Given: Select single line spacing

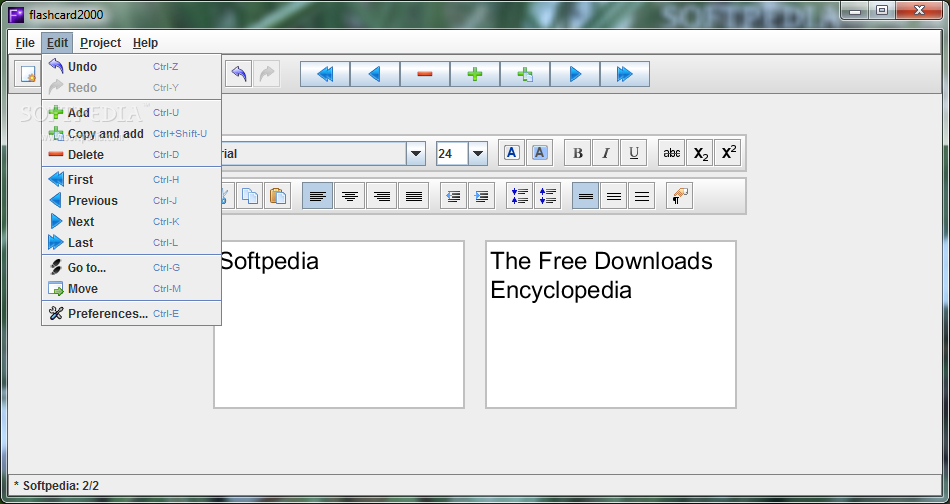Looking at the screenshot, I should pyautogui.click(x=586, y=196).
